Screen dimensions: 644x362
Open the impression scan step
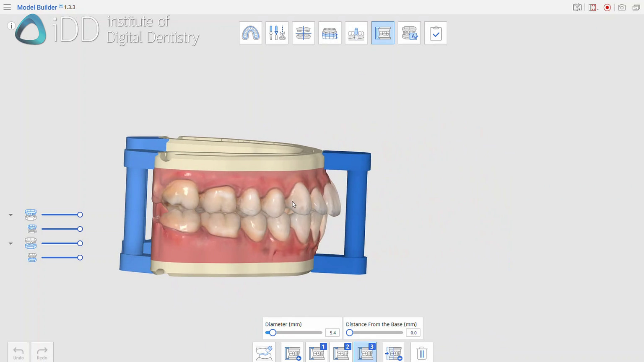click(x=250, y=33)
